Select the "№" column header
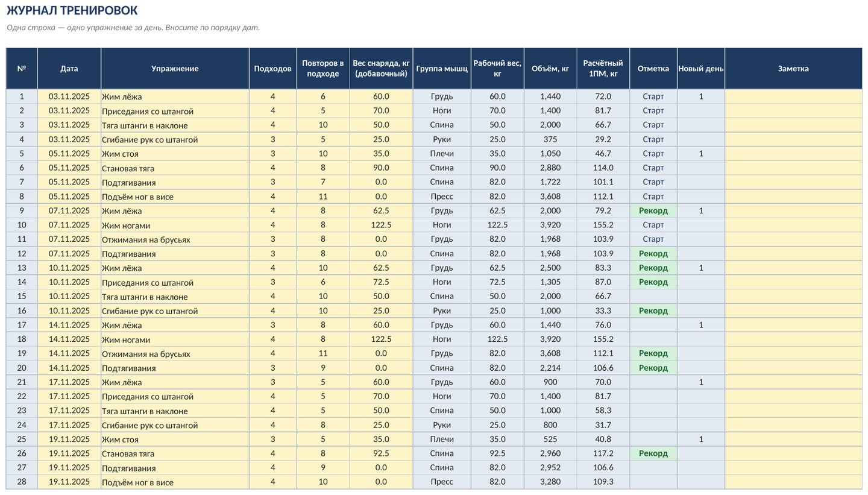Viewport: 868px width, 495px height. tap(22, 69)
